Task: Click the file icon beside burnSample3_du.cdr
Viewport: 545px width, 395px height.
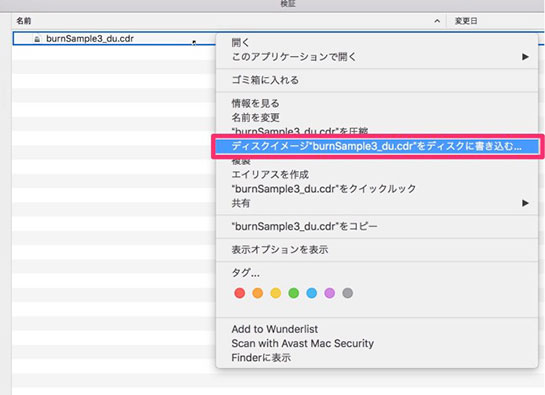Action: point(37,39)
